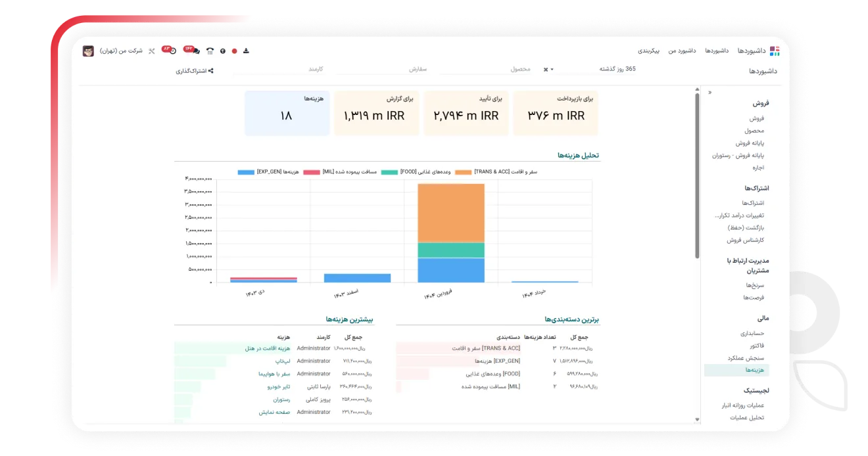868x456 pixels.
Task: Collapse the sidebar with the double chevron
Action: point(710,93)
